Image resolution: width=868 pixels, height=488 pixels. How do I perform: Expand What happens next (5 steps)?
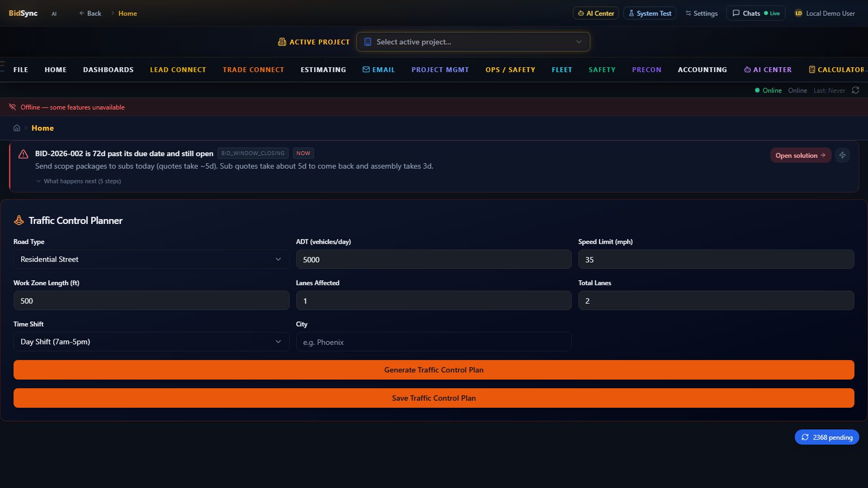[79, 181]
